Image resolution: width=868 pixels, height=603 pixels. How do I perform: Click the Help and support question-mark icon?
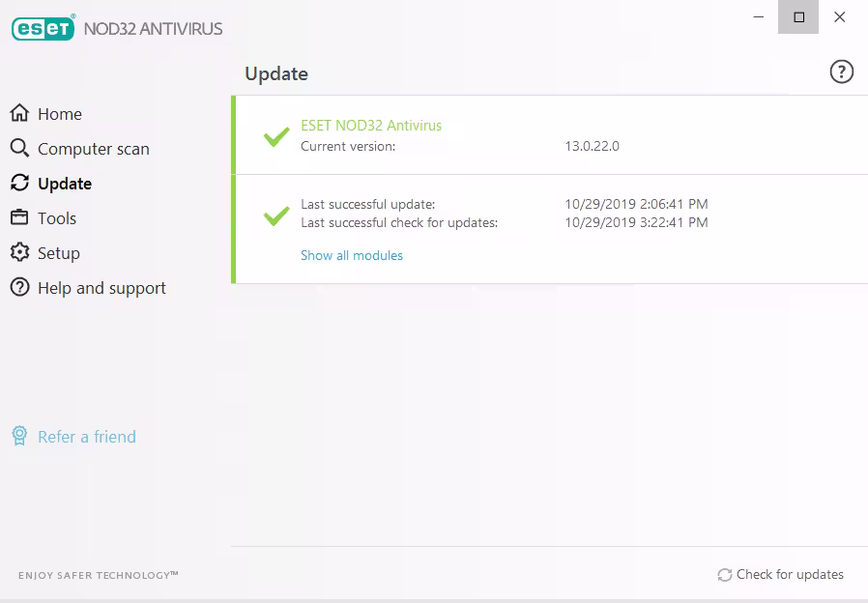click(x=19, y=288)
